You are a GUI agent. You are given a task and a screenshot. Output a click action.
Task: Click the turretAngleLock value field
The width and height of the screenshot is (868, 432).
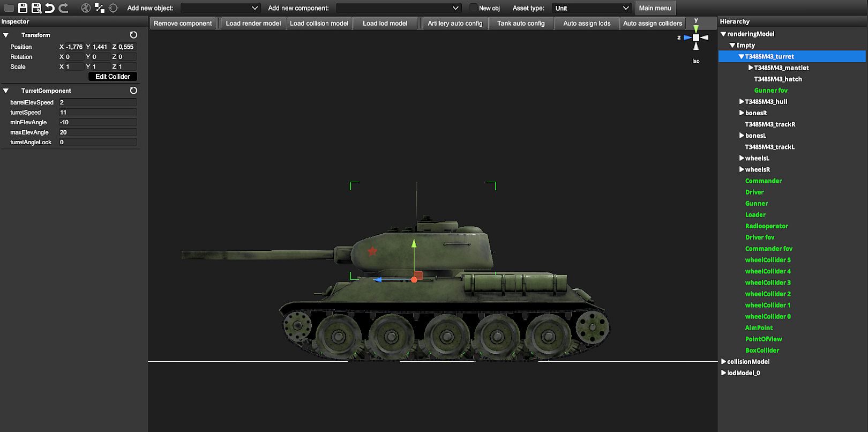pos(98,142)
